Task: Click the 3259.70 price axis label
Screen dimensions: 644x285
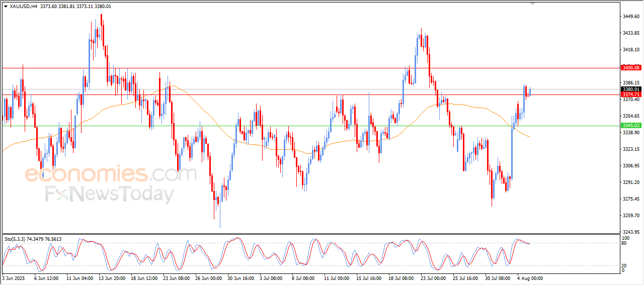Action: pyautogui.click(x=631, y=215)
